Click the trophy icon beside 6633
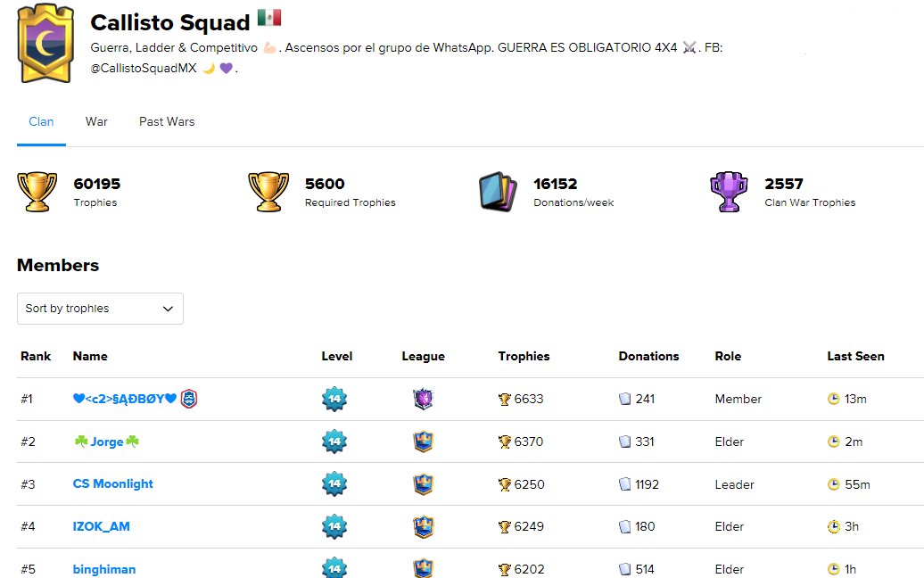This screenshot has width=924, height=578. click(x=503, y=399)
